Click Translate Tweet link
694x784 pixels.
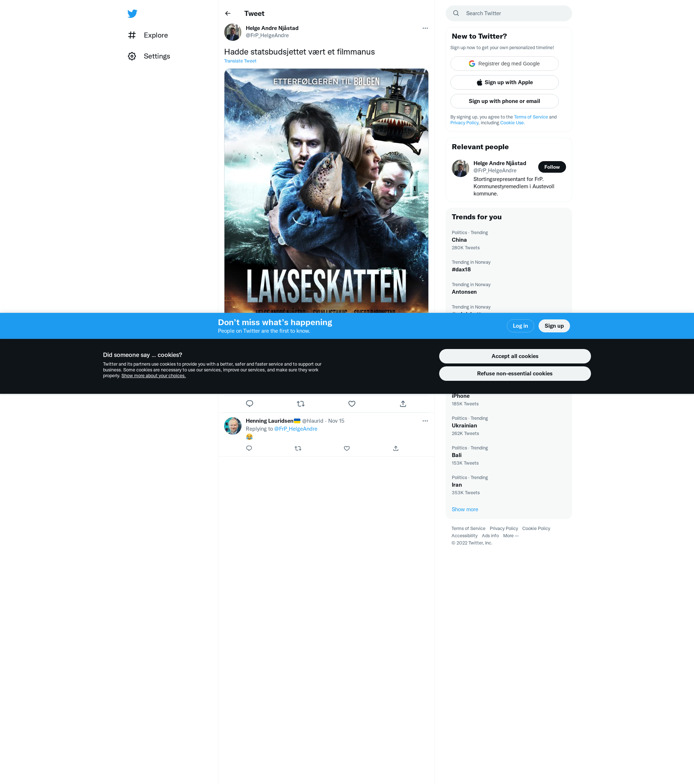click(x=240, y=61)
